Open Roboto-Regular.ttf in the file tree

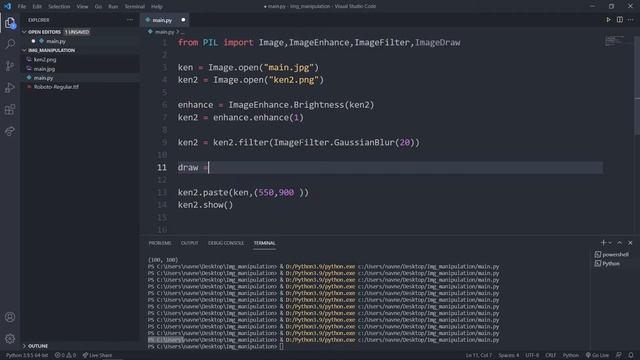[56, 87]
